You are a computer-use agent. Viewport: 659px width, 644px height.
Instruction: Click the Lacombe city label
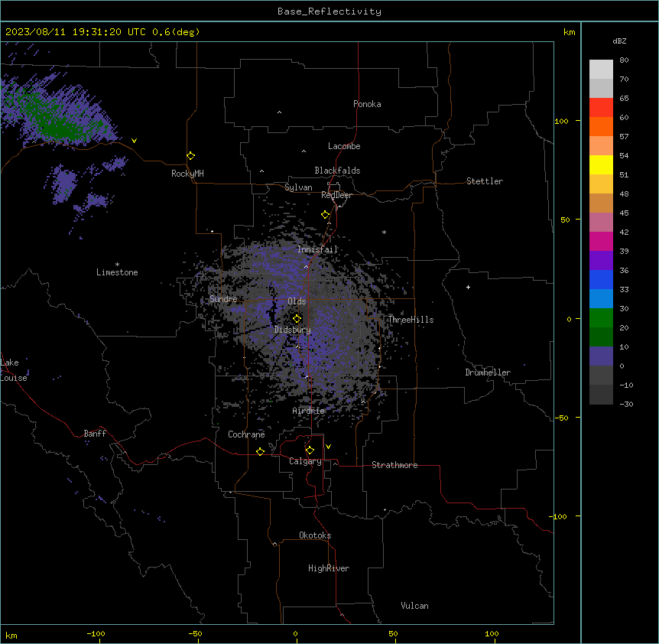tap(344, 146)
